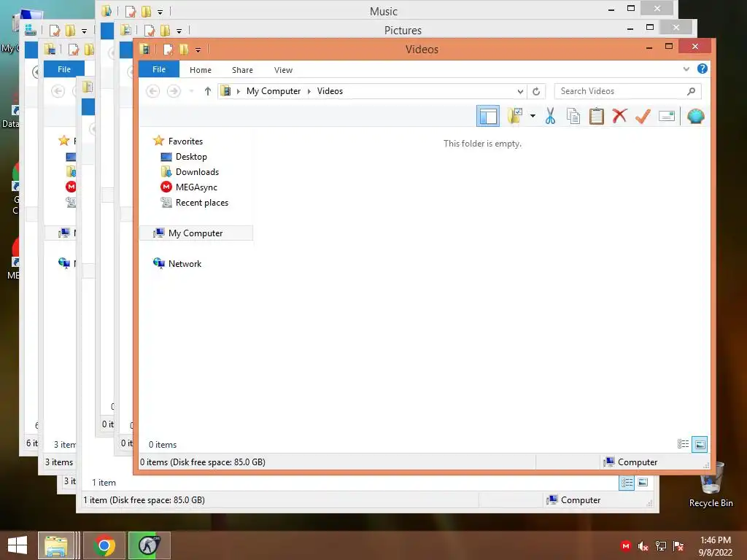747x560 pixels.
Task: Click Properties icon in Pictures quick access toolbar
Action: pos(149,31)
